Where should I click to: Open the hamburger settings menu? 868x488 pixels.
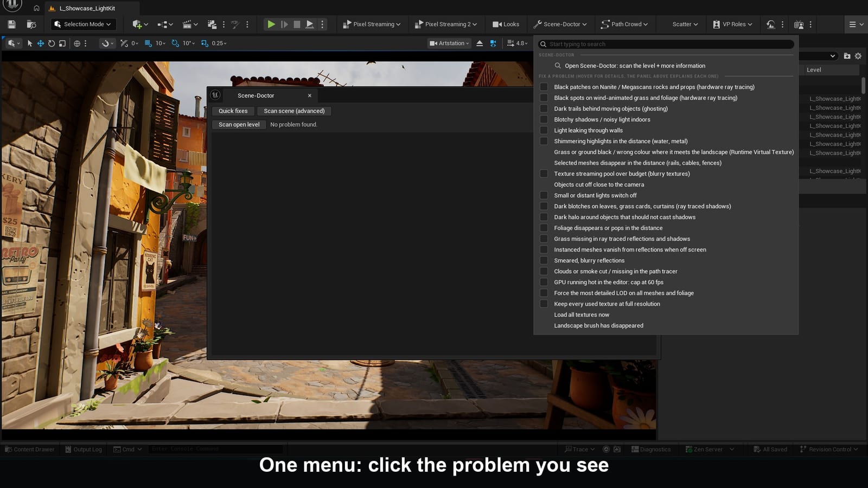click(856, 24)
